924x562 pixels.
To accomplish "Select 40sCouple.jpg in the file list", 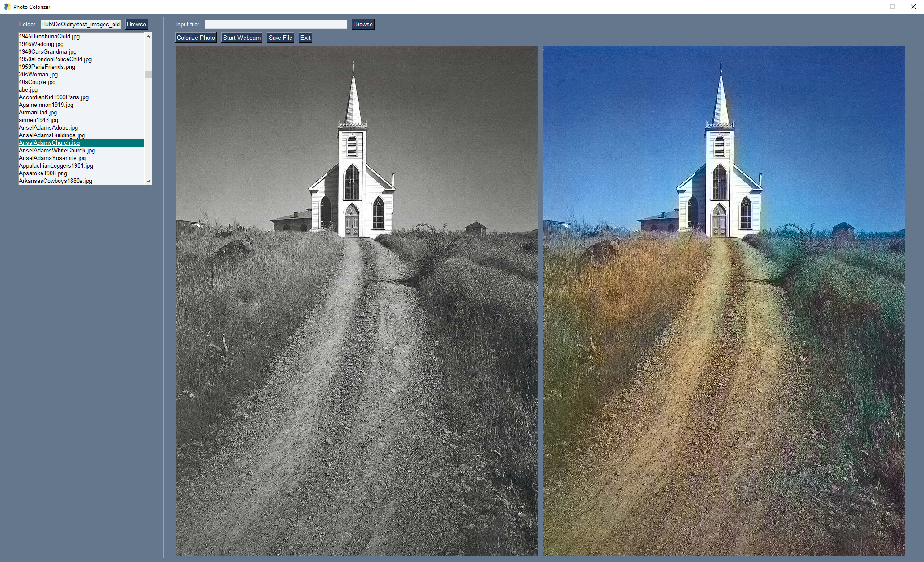I will click(81, 82).
